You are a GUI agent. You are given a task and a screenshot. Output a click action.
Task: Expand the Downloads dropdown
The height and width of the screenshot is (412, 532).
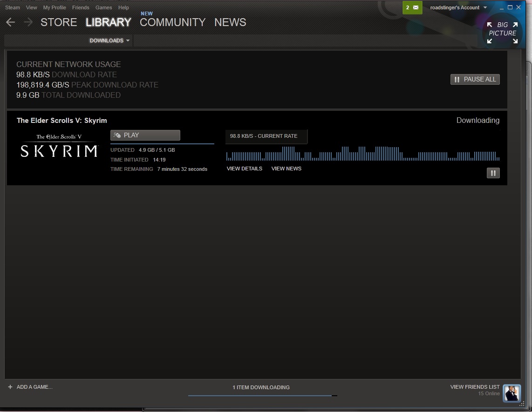coord(109,41)
